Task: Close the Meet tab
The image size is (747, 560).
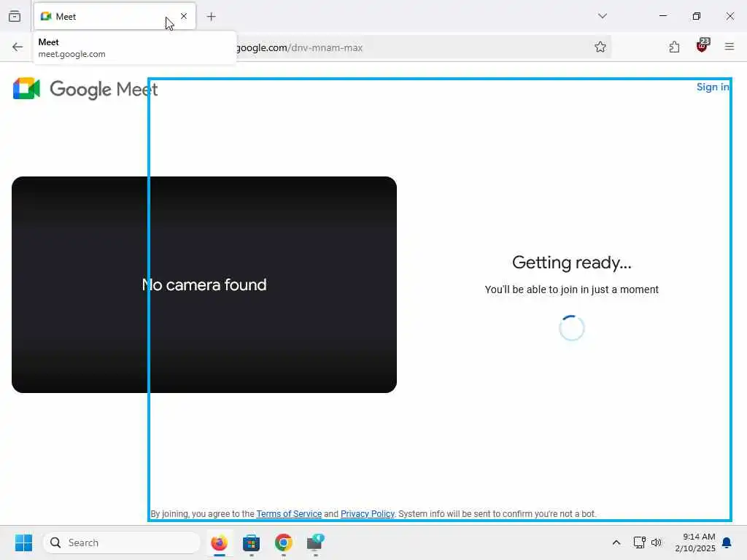Action: tap(184, 16)
